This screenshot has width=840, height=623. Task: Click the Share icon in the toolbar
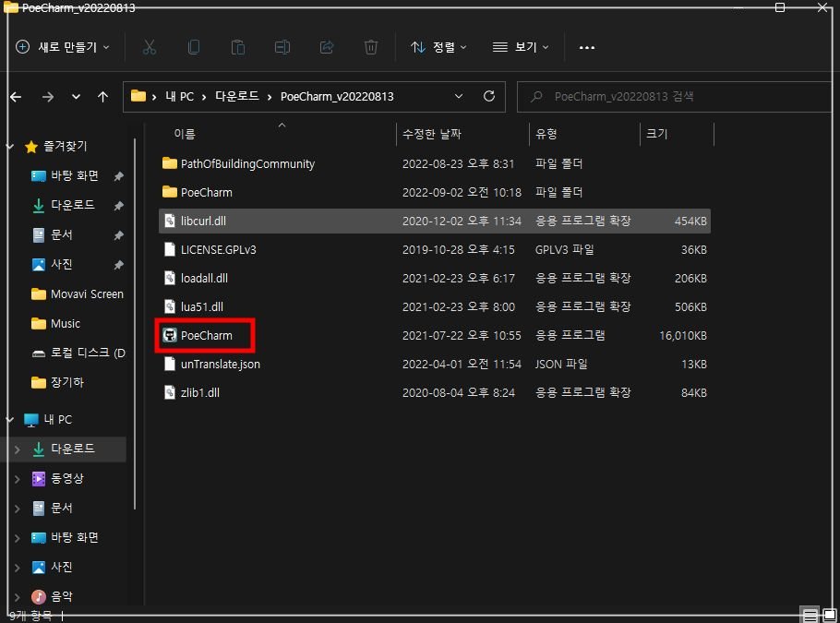coord(326,47)
